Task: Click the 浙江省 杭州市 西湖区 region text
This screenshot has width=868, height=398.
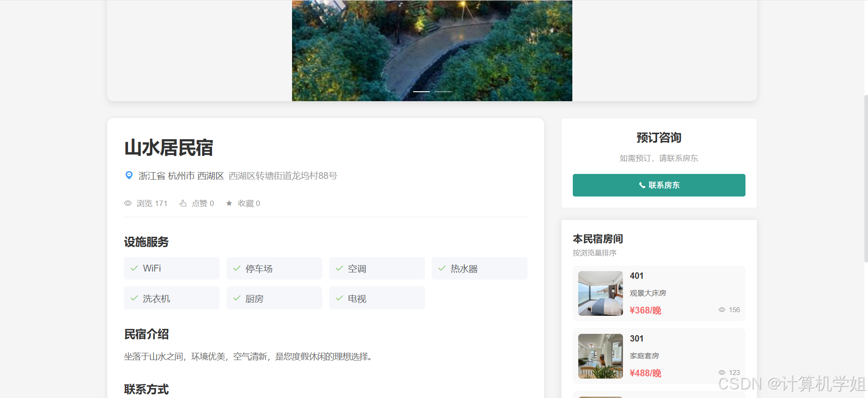Action: [x=181, y=176]
